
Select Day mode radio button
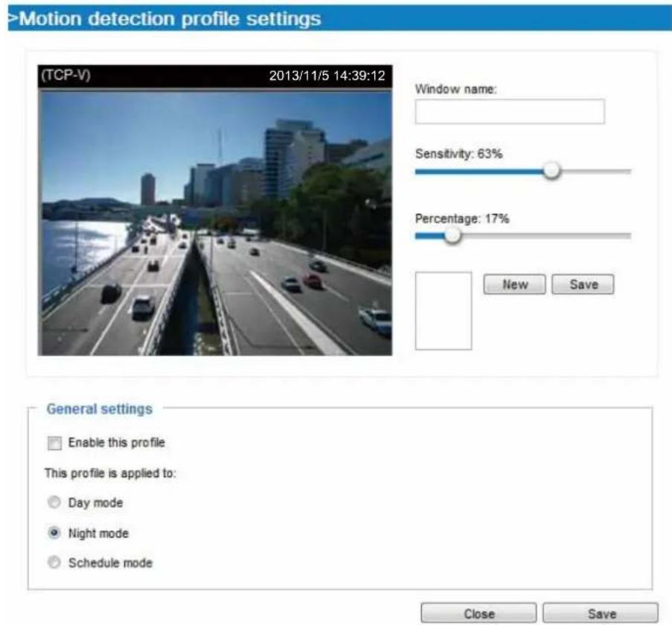(x=54, y=502)
